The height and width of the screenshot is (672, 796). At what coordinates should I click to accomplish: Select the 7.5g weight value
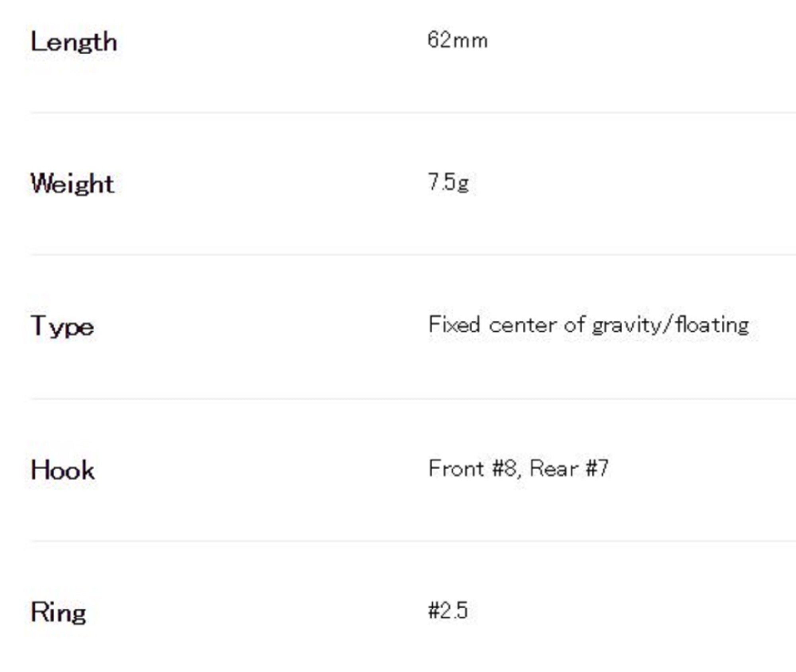tap(448, 182)
